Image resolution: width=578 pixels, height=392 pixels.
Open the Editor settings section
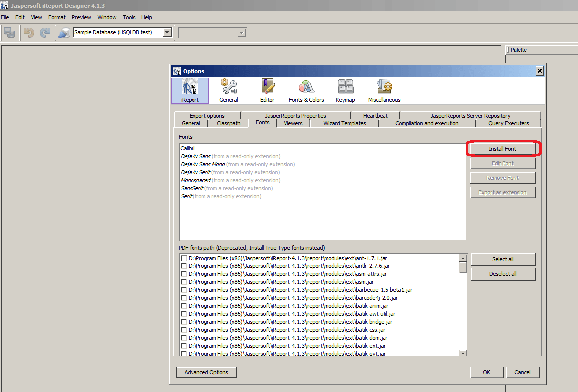(x=267, y=90)
